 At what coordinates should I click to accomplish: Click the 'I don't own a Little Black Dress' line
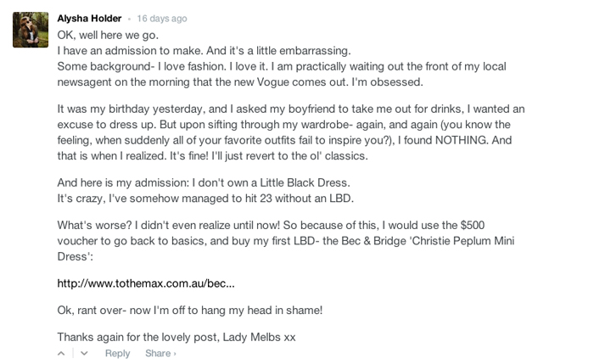[204, 182]
